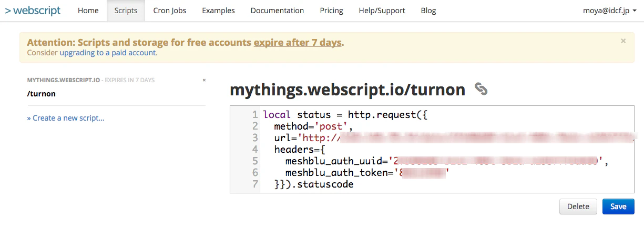644x226 pixels.
Task: Dismiss the attention alert banner
Action: 623,41
